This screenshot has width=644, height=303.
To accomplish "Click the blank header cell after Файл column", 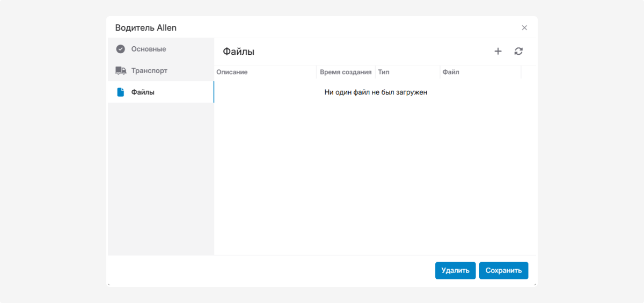I will click(529, 72).
